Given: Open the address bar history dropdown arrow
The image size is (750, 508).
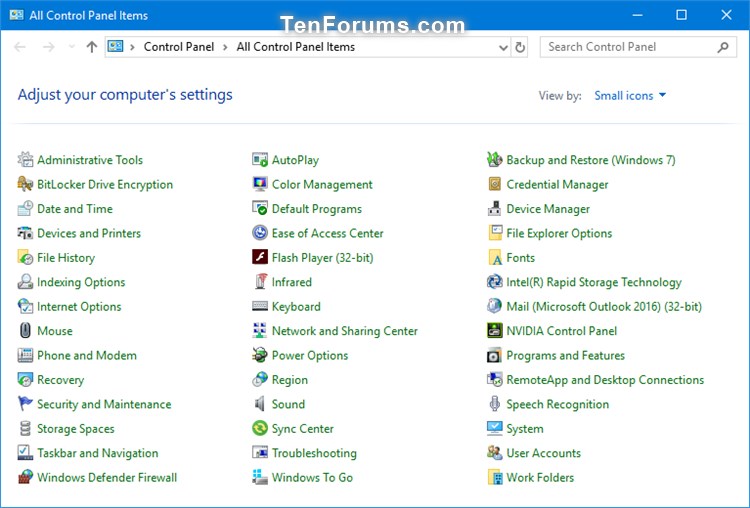Looking at the screenshot, I should 503,47.
